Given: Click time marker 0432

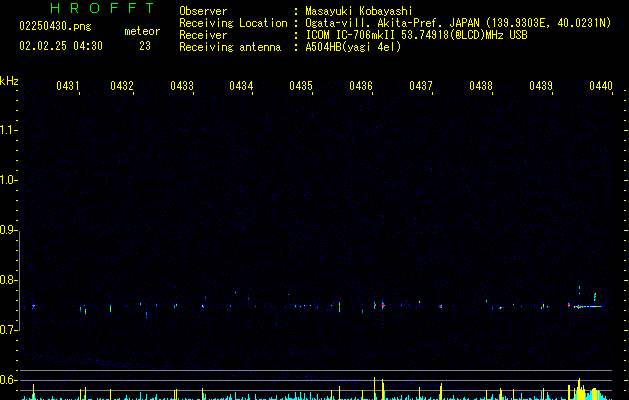Looking at the screenshot, I should tap(122, 85).
